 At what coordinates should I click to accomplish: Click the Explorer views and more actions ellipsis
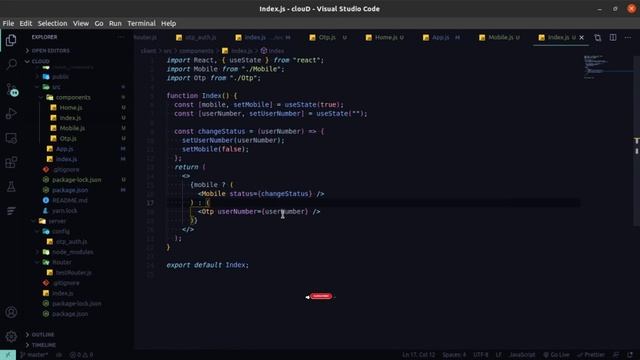pyautogui.click(x=121, y=37)
